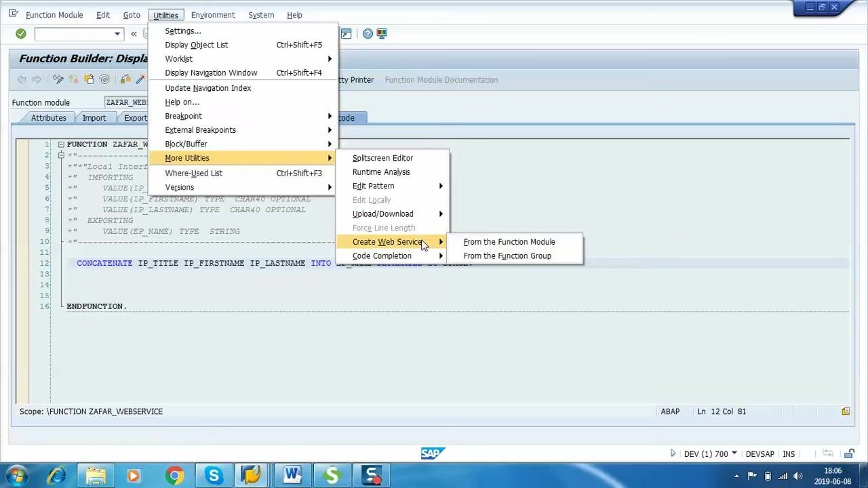
Task: Expand the Upload/Download submenu
Action: (392, 213)
